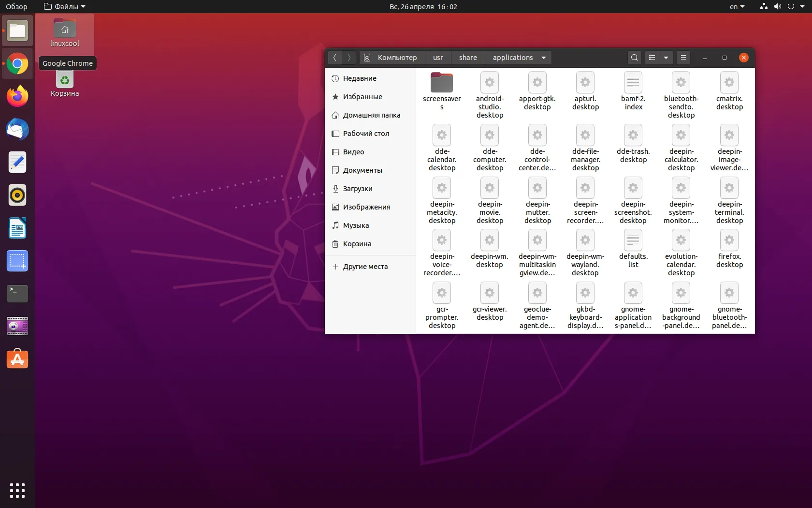The image size is (812, 508).
Task: Select dde-file-manager.desktop file
Action: pos(585,148)
